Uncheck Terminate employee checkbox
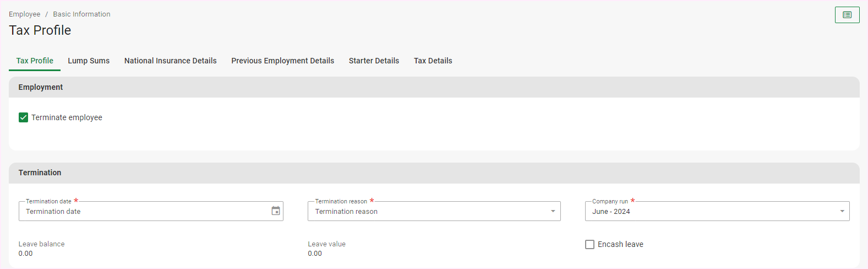The image size is (868, 269). 23,117
